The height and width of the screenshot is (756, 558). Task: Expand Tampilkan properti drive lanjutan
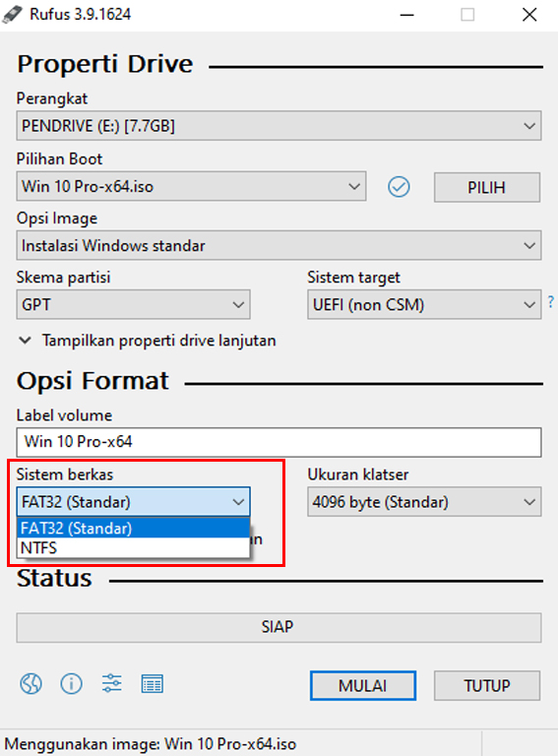coord(147,341)
